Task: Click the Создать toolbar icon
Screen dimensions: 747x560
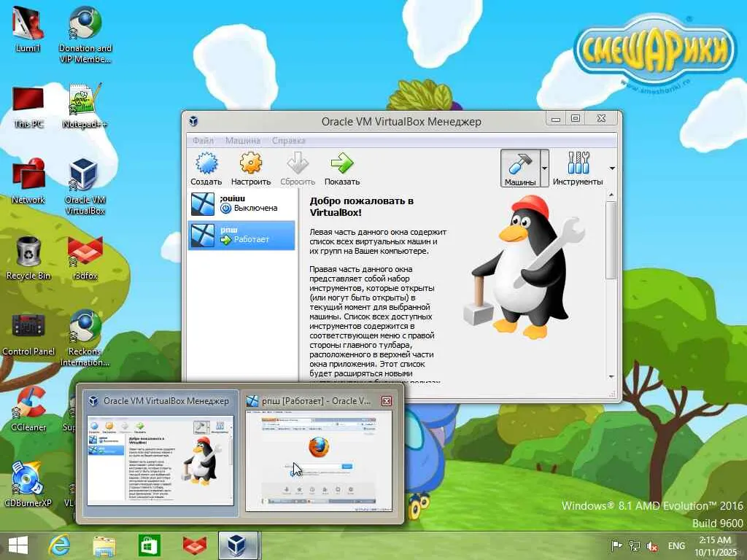Action: tap(206, 168)
